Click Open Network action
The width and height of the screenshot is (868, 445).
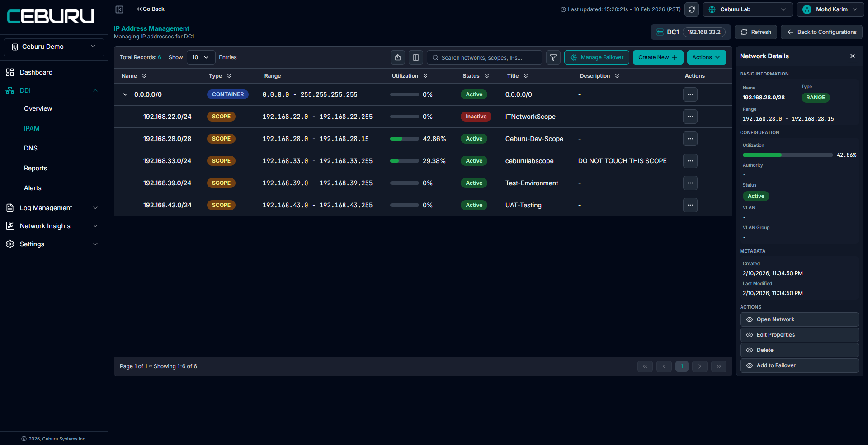tap(799, 319)
